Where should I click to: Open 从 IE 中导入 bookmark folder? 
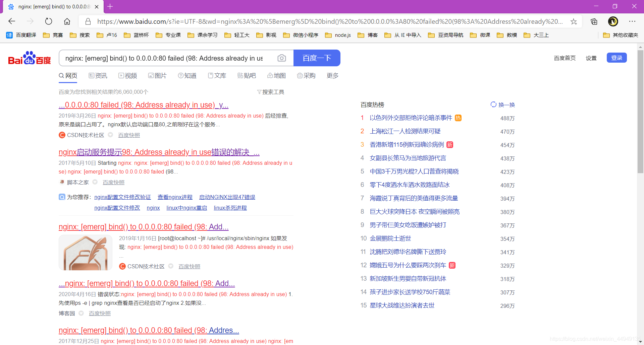402,35
